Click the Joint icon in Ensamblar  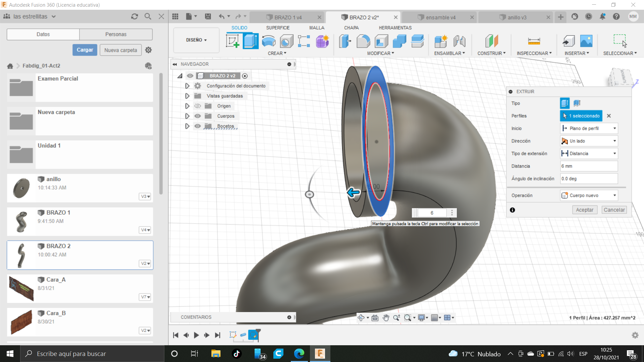459,41
